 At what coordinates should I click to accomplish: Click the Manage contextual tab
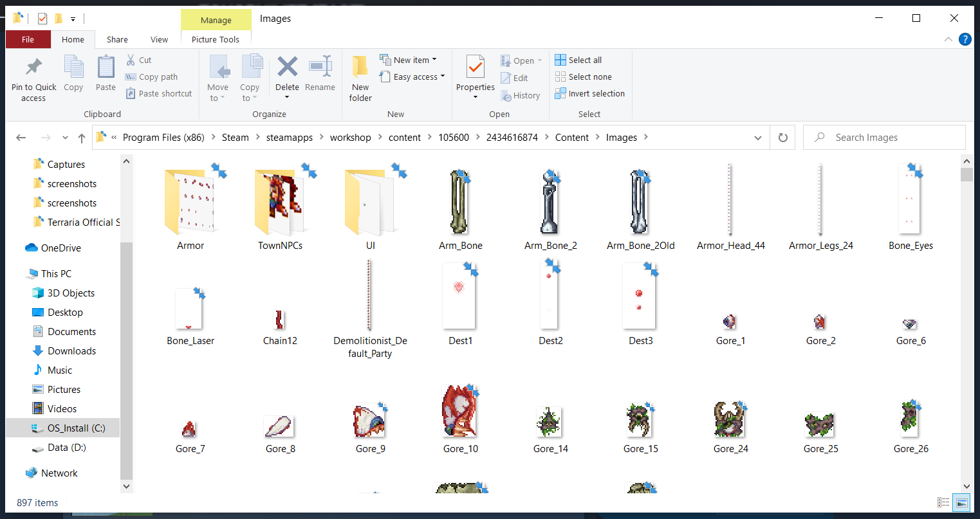(x=216, y=20)
